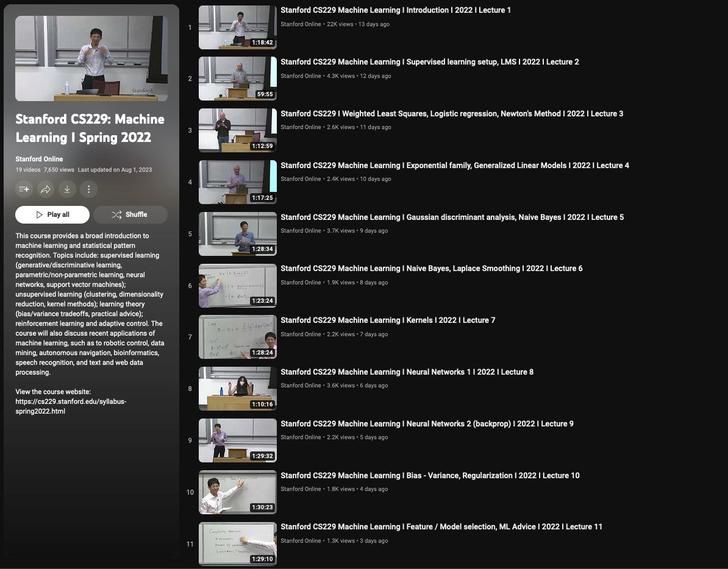Open Lecture 10 thumbnail with 1:30:23 duration

pyautogui.click(x=238, y=492)
